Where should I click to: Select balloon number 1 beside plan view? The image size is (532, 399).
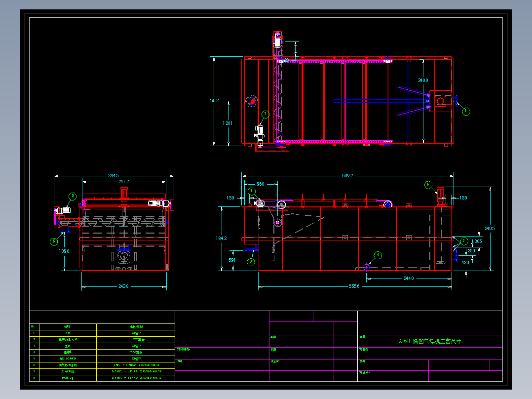coord(466,112)
